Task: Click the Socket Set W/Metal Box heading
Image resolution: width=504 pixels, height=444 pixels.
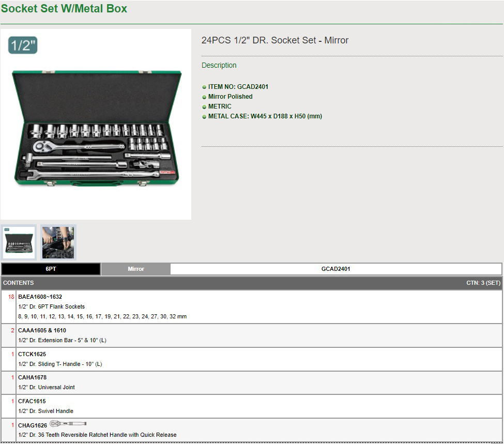Action: coord(64,9)
